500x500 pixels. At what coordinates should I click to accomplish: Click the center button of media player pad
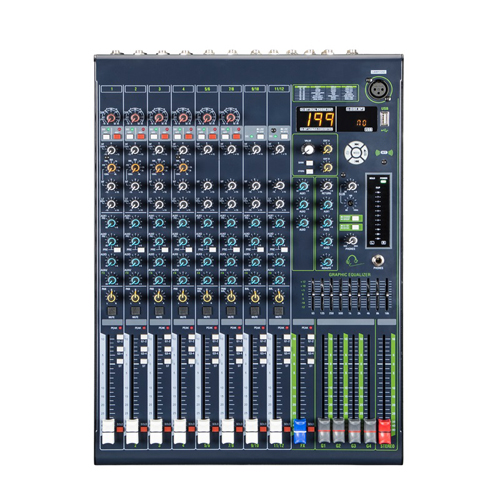click(x=356, y=153)
